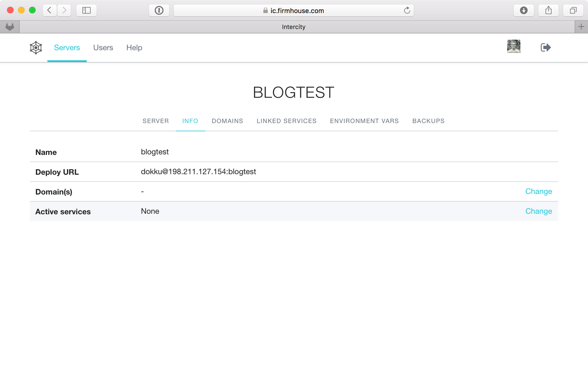
Task: Click the logout arrow icon
Action: (x=546, y=47)
